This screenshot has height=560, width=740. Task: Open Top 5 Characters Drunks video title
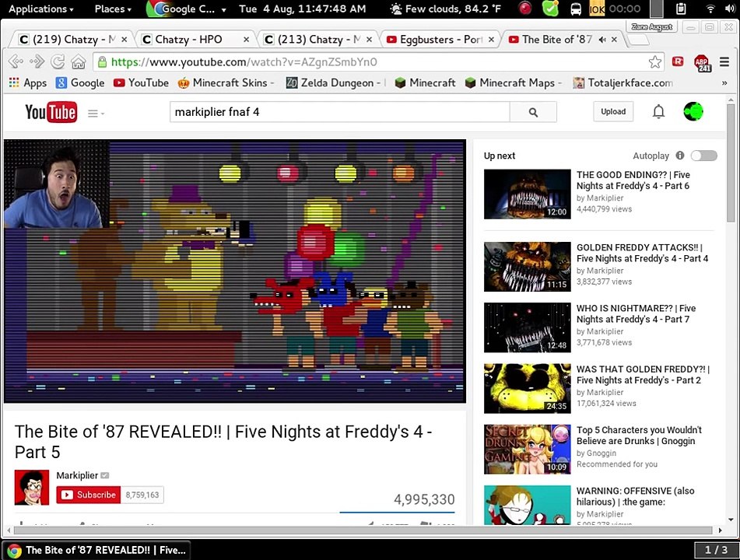(x=639, y=436)
